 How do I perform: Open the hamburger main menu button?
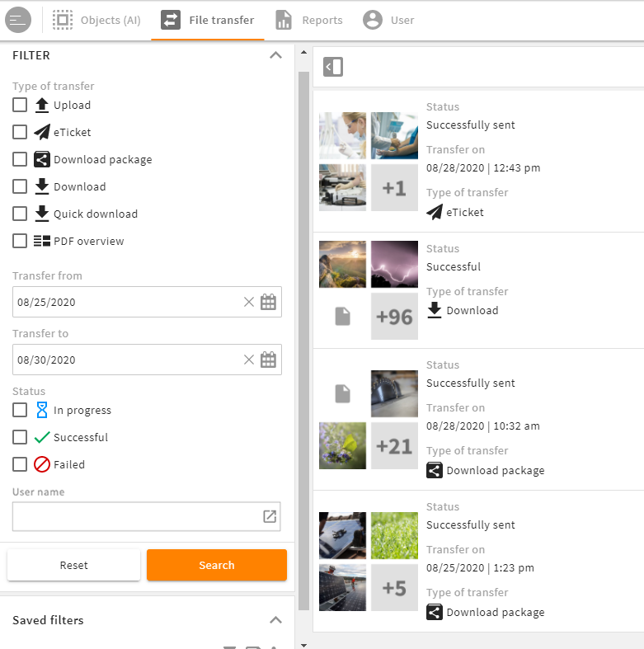18,20
